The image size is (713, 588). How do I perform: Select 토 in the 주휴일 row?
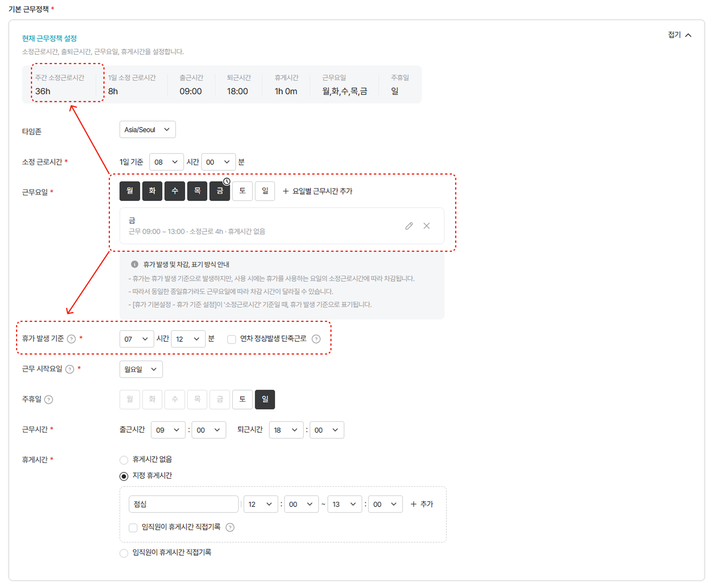242,399
